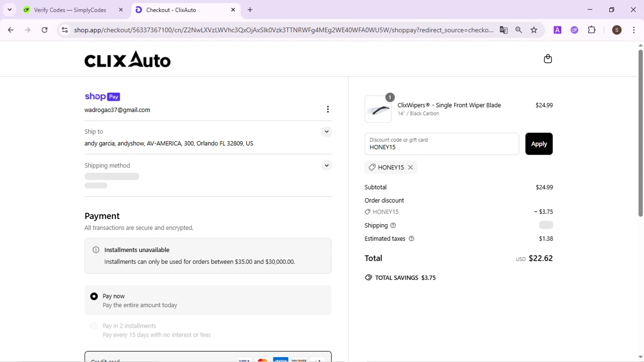
Task: Click the Shop Pay logo
Action: [102, 97]
